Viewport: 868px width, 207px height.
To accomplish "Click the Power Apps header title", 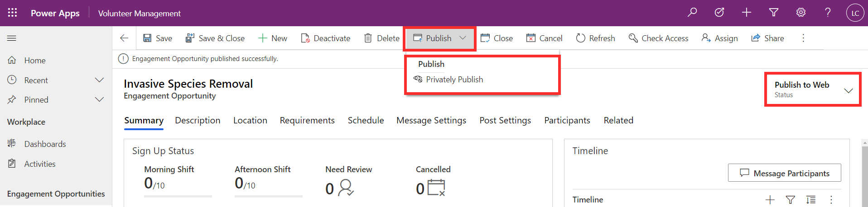I will (x=55, y=14).
